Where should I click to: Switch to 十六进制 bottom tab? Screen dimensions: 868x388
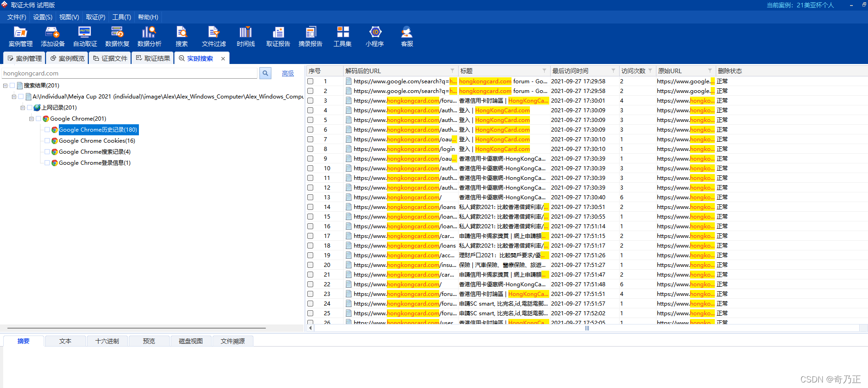(x=107, y=341)
